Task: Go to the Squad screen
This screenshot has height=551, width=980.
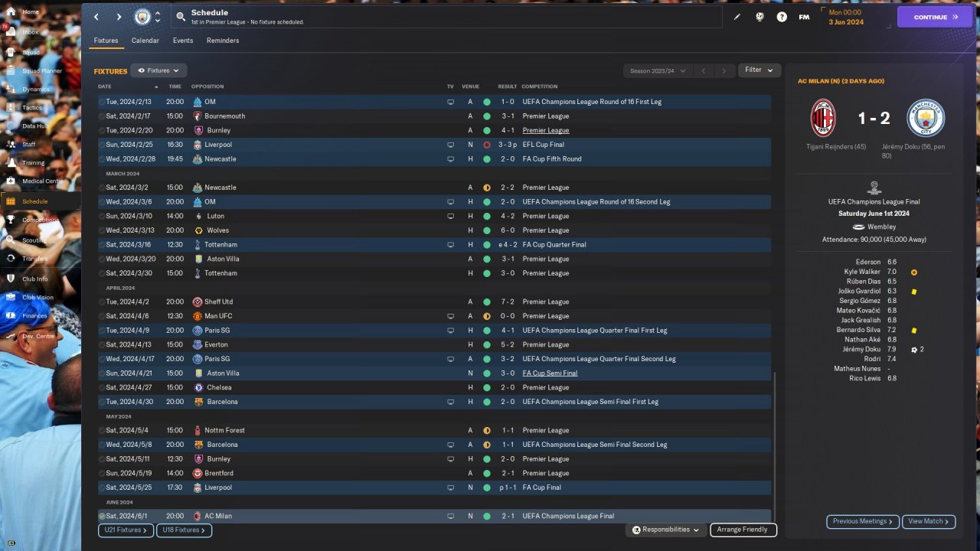Action: click(x=31, y=52)
